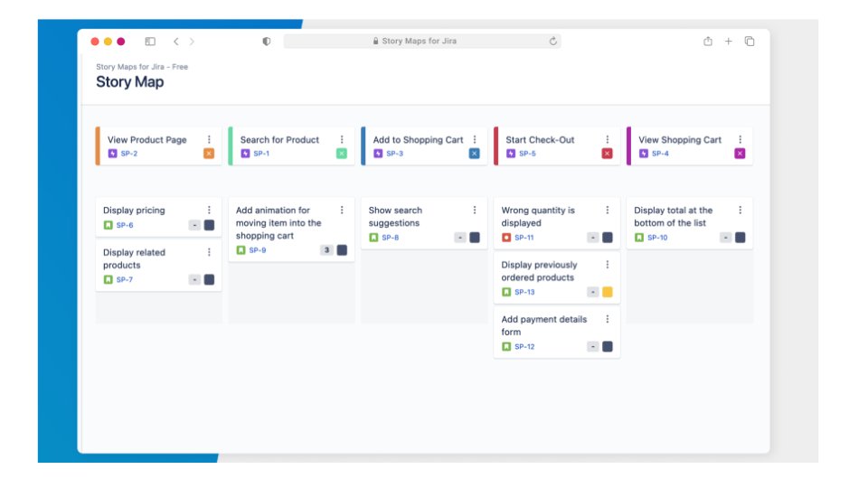The height and width of the screenshot is (488, 868).
Task: Click the reload page icon
Action: click(552, 42)
